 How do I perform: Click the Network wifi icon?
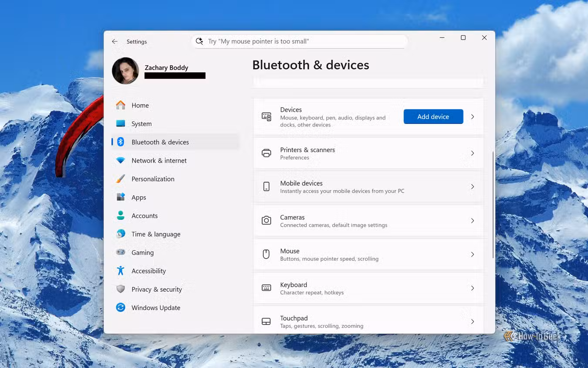[x=121, y=160]
